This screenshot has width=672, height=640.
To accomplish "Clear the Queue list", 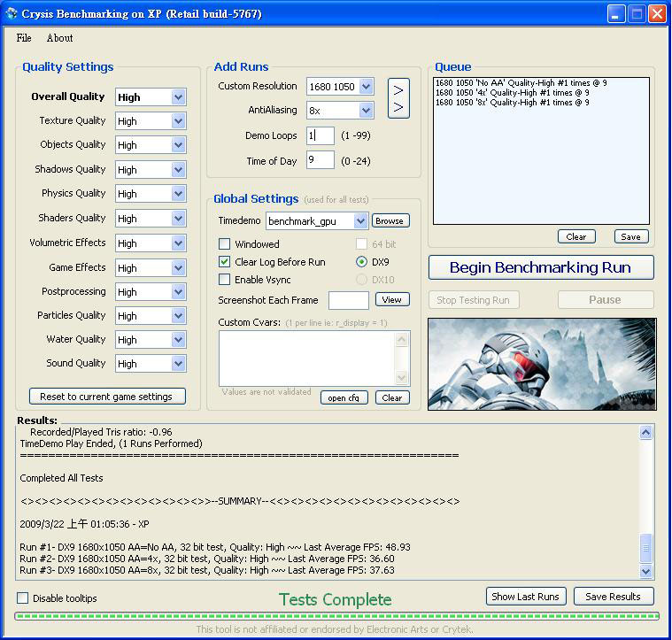I will (x=576, y=237).
